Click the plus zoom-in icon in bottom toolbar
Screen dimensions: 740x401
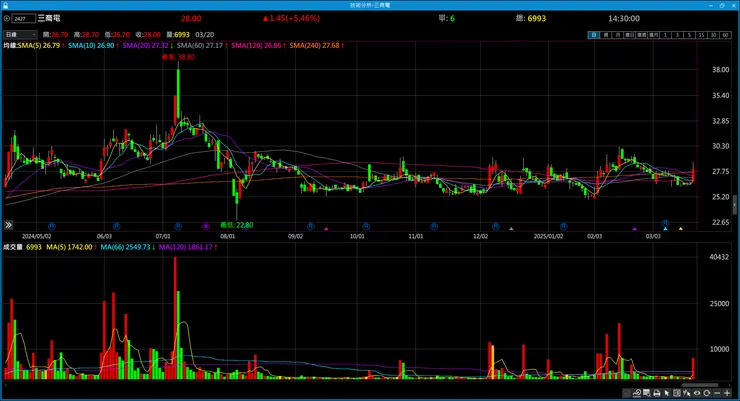click(727, 393)
